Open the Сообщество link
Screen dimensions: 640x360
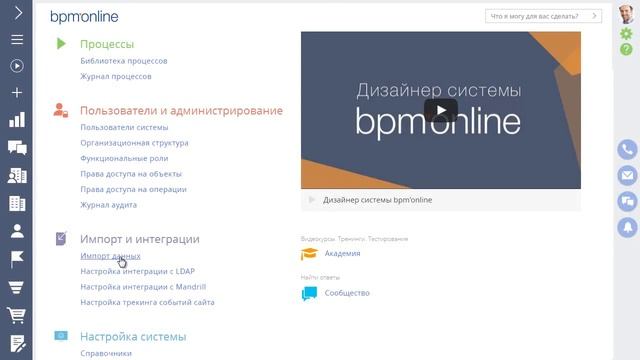347,293
